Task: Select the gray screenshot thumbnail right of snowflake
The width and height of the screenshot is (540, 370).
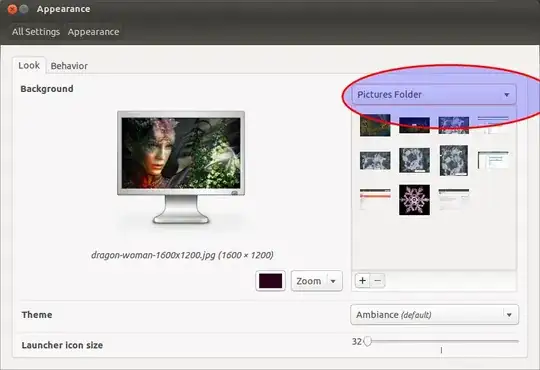Action: [x=454, y=199]
